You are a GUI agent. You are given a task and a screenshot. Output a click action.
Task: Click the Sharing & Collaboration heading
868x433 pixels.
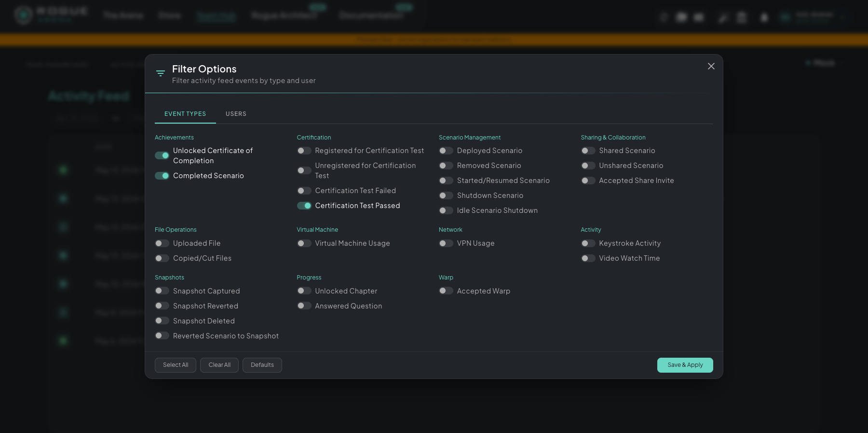pos(613,138)
